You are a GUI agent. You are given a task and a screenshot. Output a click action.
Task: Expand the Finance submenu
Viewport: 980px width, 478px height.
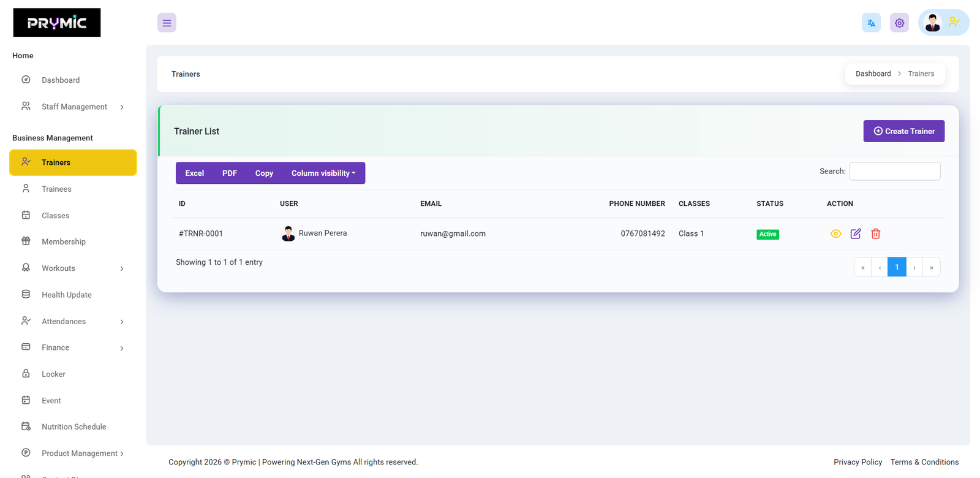tap(56, 347)
